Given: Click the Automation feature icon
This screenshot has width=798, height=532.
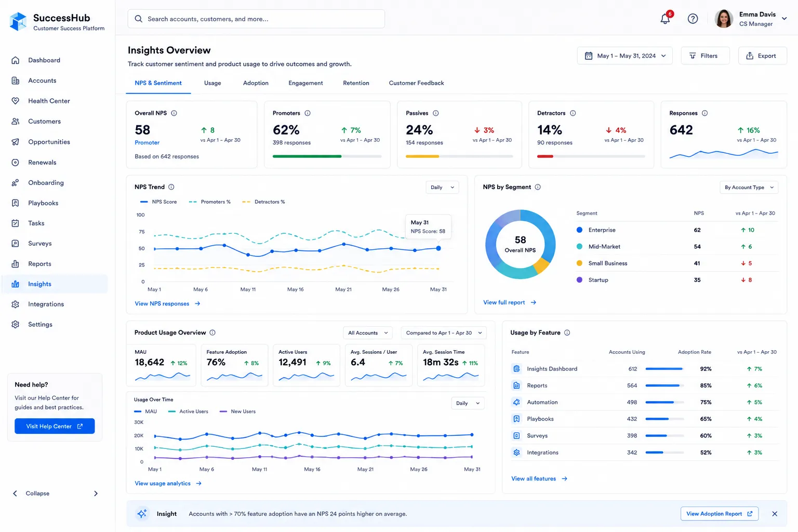Looking at the screenshot, I should tap(516, 402).
